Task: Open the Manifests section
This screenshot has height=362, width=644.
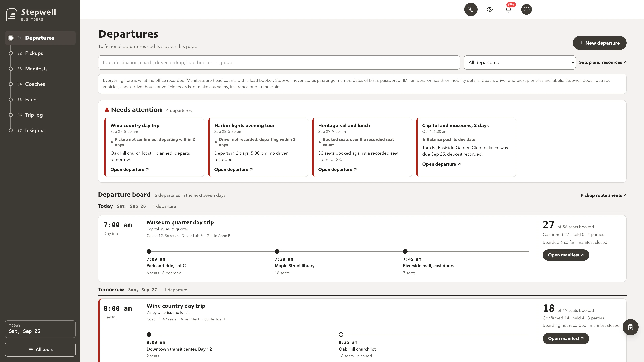Action: [36, 69]
